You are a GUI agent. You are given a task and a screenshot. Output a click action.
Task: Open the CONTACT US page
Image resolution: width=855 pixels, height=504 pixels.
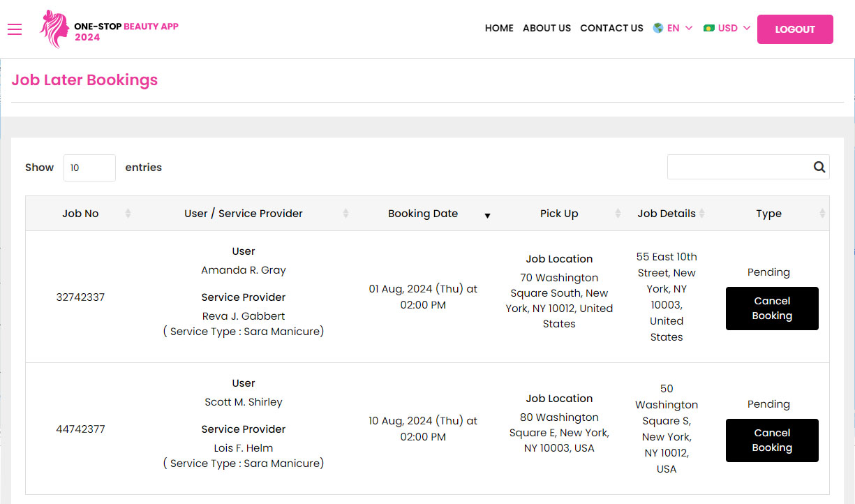(611, 28)
